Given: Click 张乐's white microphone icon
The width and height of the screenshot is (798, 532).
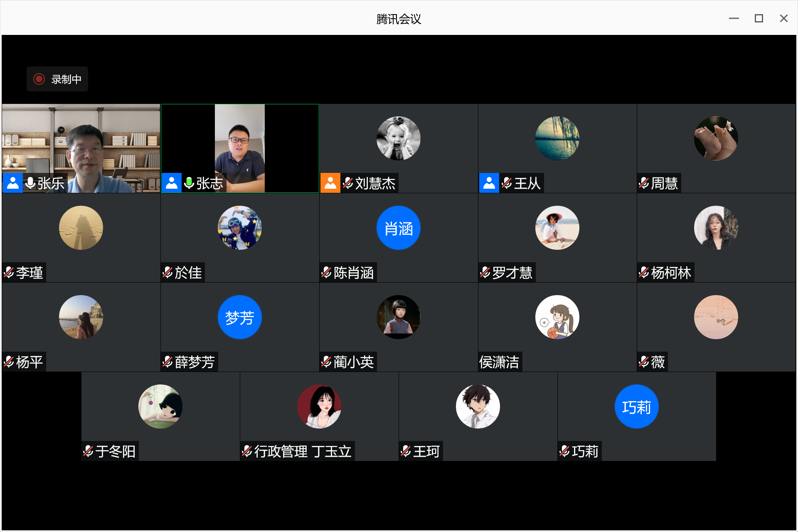Looking at the screenshot, I should [x=30, y=183].
